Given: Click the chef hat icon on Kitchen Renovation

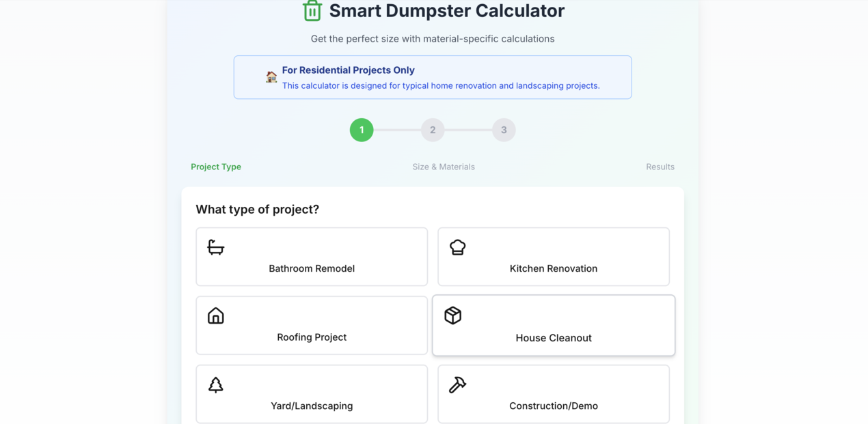Looking at the screenshot, I should pyautogui.click(x=458, y=247).
